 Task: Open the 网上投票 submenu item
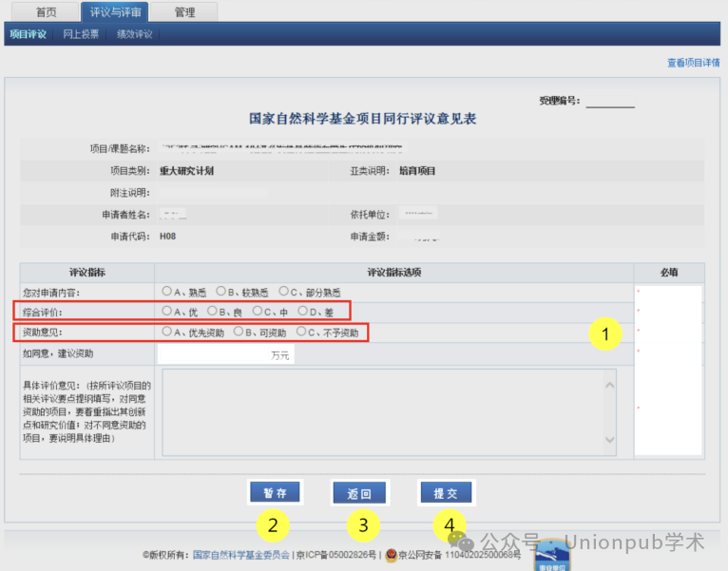pyautogui.click(x=81, y=34)
